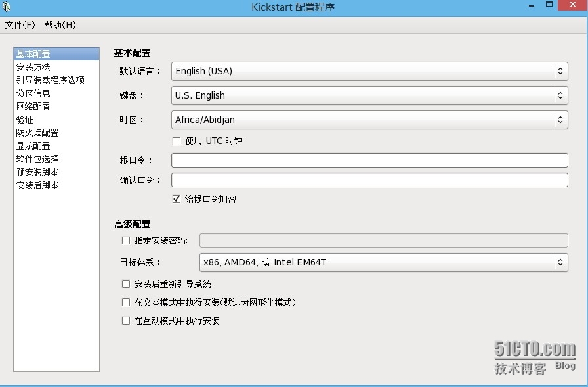
Task: Open the 目标体系 architecture dropdown
Action: click(384, 262)
